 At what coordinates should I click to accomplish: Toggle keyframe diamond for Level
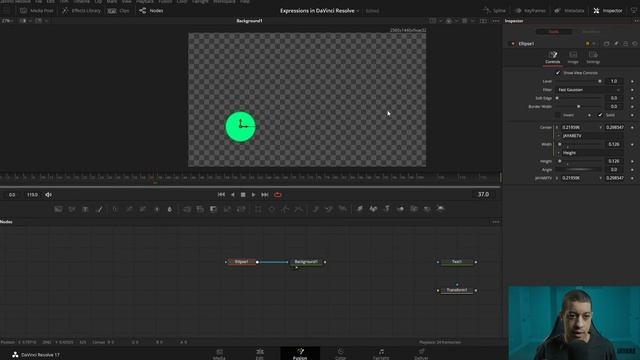click(x=632, y=81)
